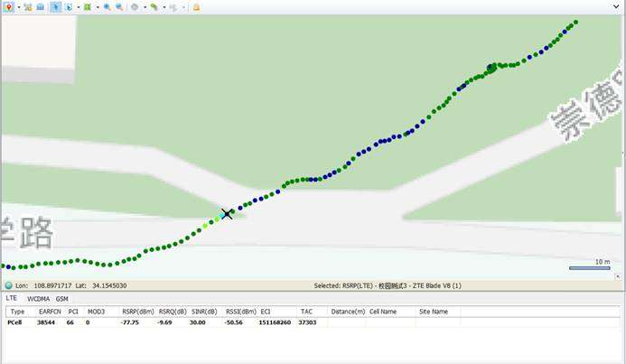Viewport: 626px width, 364px height.
Task: Open dropdown next to selection pointer tool
Action: click(79, 7)
